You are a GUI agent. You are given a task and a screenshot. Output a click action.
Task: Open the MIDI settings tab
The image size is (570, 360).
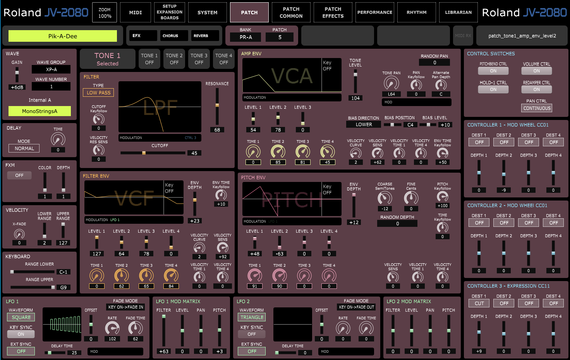pyautogui.click(x=136, y=12)
